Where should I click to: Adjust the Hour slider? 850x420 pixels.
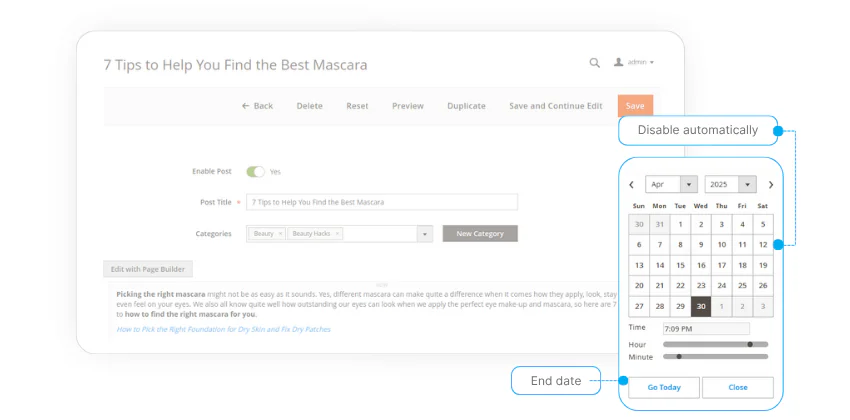tap(750, 344)
